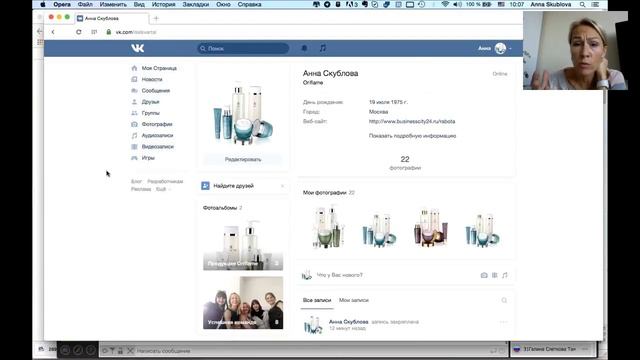Open the Успешная команда album
The image size is (640, 360).
pyautogui.click(x=243, y=302)
